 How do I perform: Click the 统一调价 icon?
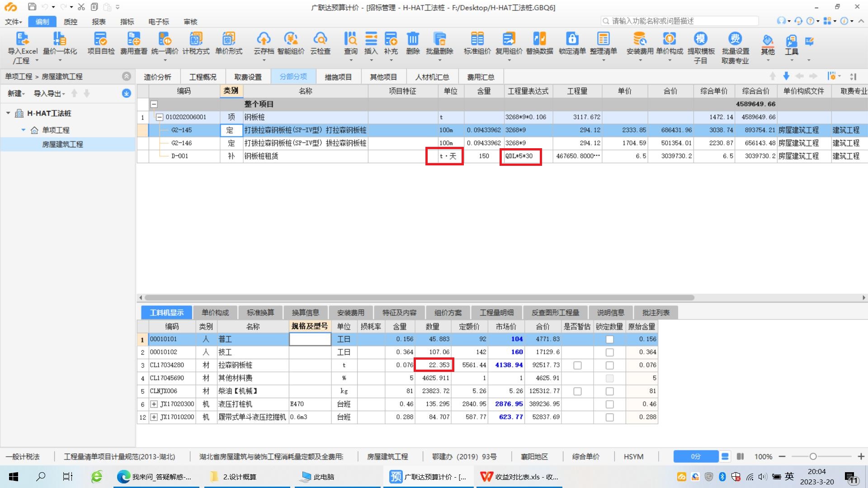(165, 39)
